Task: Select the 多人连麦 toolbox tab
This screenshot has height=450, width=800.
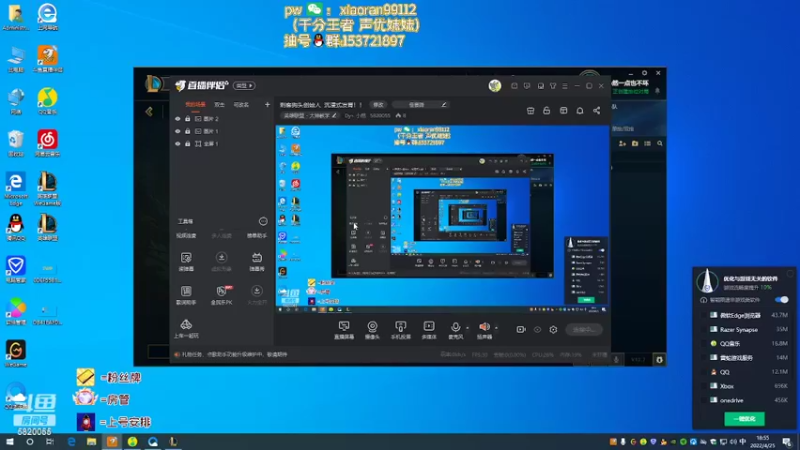Action: coord(221,236)
